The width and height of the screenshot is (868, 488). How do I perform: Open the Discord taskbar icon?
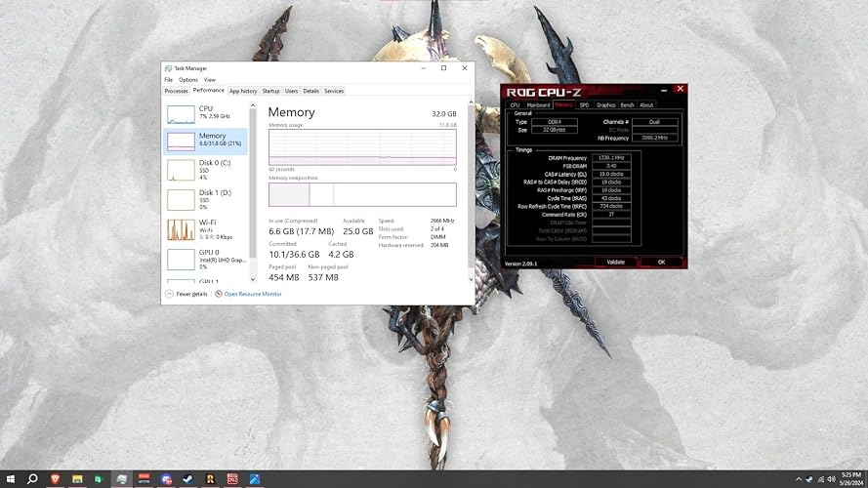pos(166,479)
